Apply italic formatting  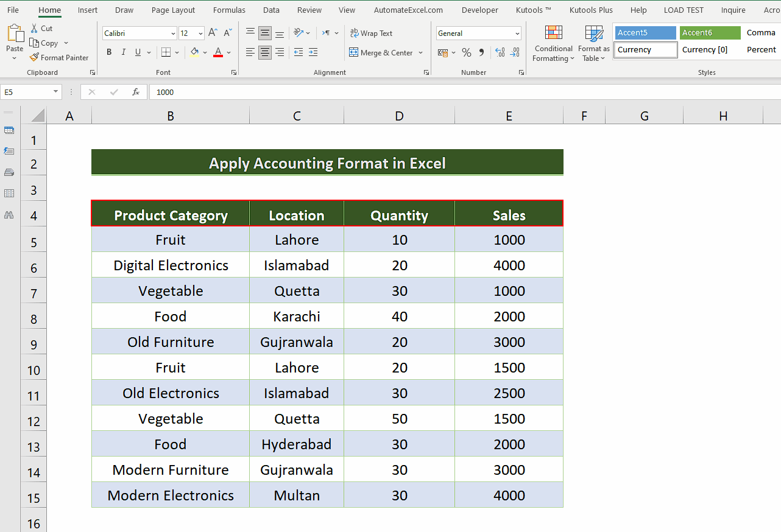click(124, 52)
